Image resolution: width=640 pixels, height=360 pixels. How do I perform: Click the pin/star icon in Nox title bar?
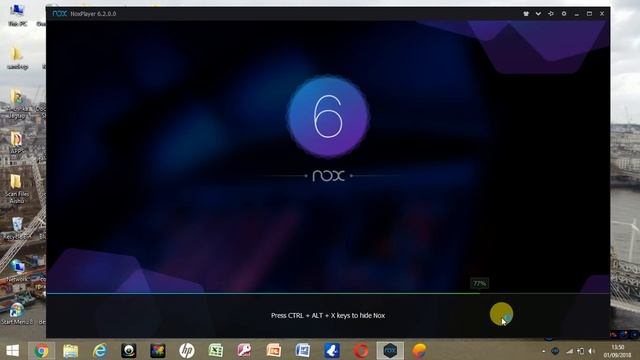coord(551,14)
